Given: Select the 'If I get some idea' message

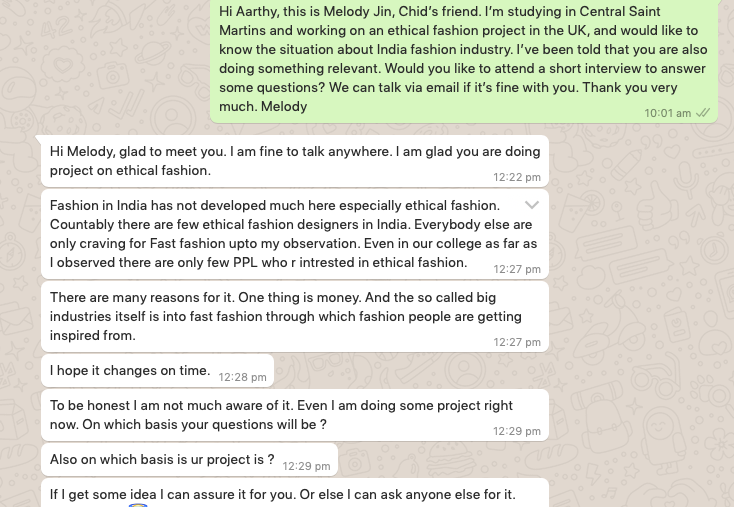Looking at the screenshot, I should (295, 493).
